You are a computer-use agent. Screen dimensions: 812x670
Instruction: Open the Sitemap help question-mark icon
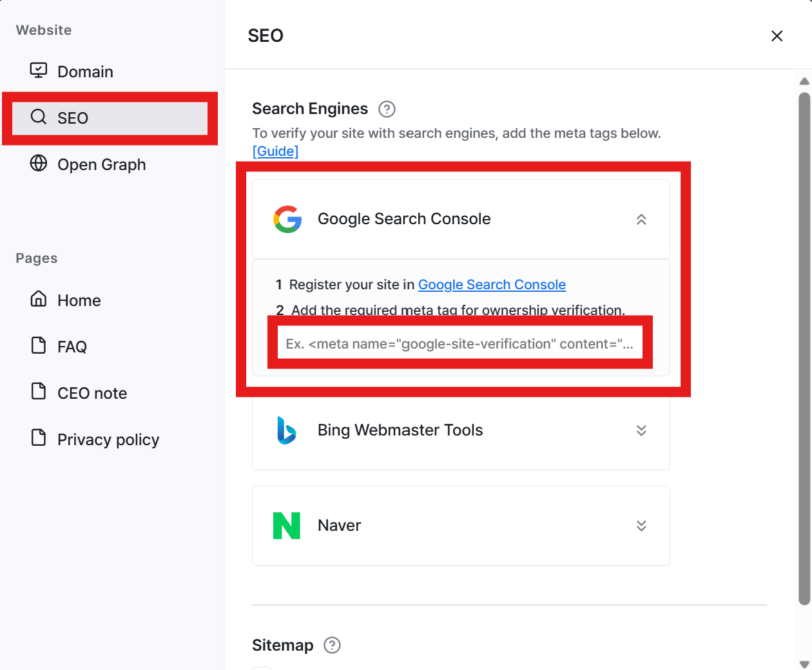pos(332,645)
